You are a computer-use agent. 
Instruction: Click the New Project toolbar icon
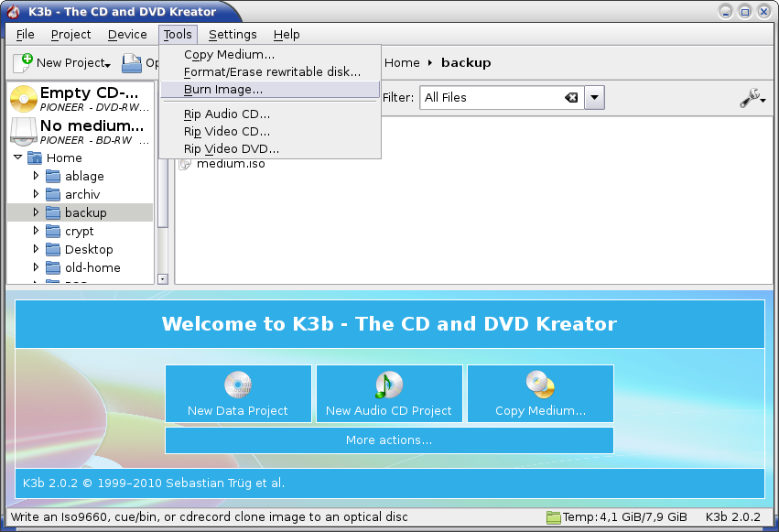click(23, 62)
